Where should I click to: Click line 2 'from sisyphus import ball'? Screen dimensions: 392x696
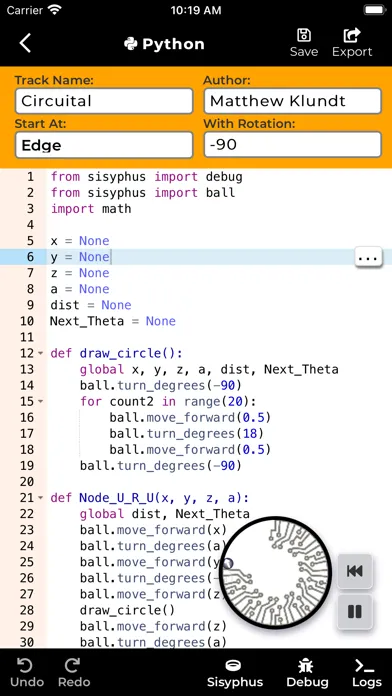[143, 193]
